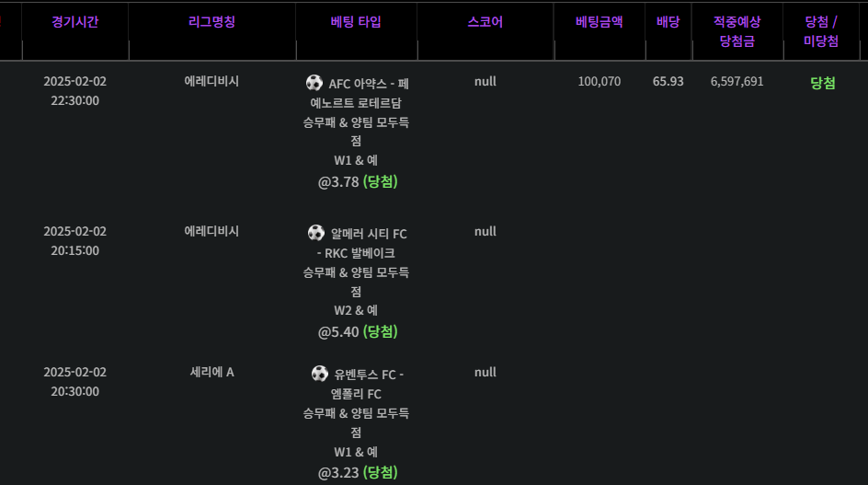Select the 당첨 / 미당첨 column header
Viewport: 868px width, 485px height.
[821, 31]
